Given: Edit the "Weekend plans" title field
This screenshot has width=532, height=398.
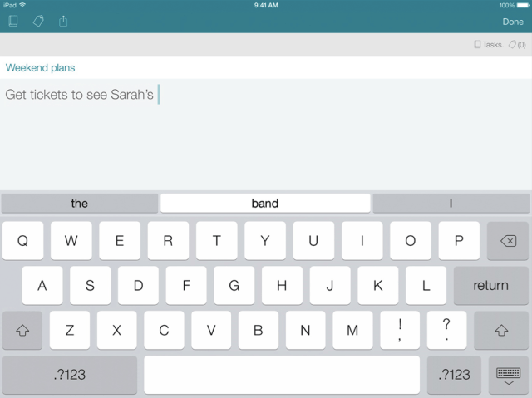Looking at the screenshot, I should click(266, 67).
